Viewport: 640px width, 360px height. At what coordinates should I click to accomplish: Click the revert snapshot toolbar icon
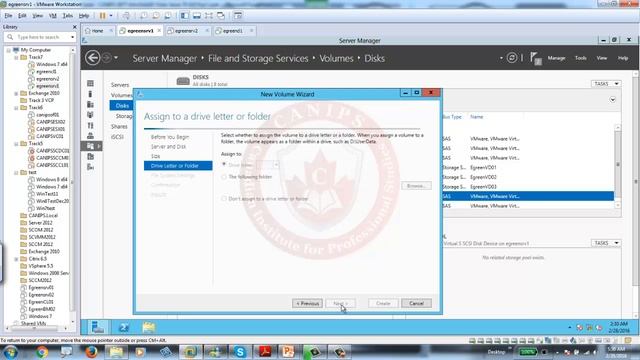(156, 16)
